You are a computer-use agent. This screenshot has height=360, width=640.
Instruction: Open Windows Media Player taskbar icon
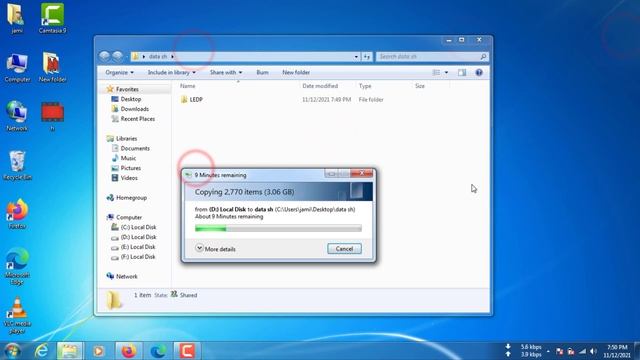pos(98,351)
